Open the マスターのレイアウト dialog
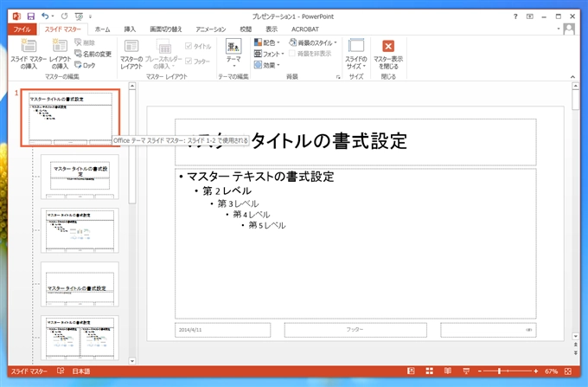Screen dimensions: 588x387 click(x=131, y=54)
